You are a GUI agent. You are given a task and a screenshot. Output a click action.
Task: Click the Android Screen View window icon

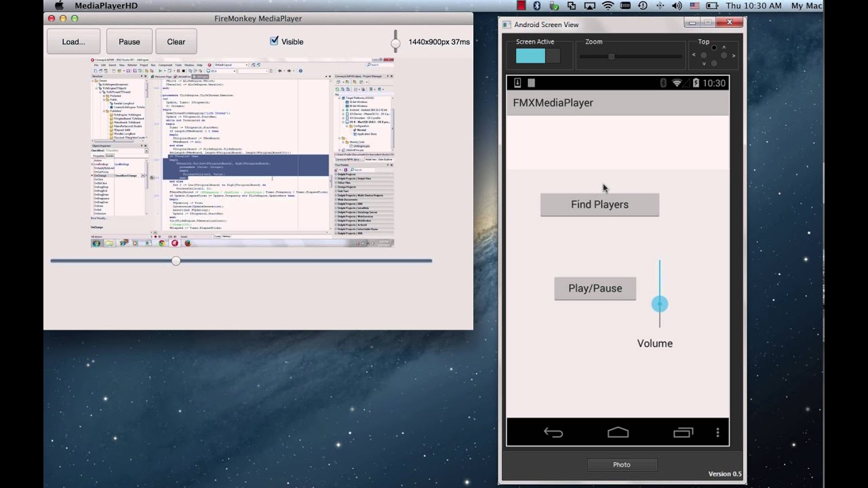[506, 24]
